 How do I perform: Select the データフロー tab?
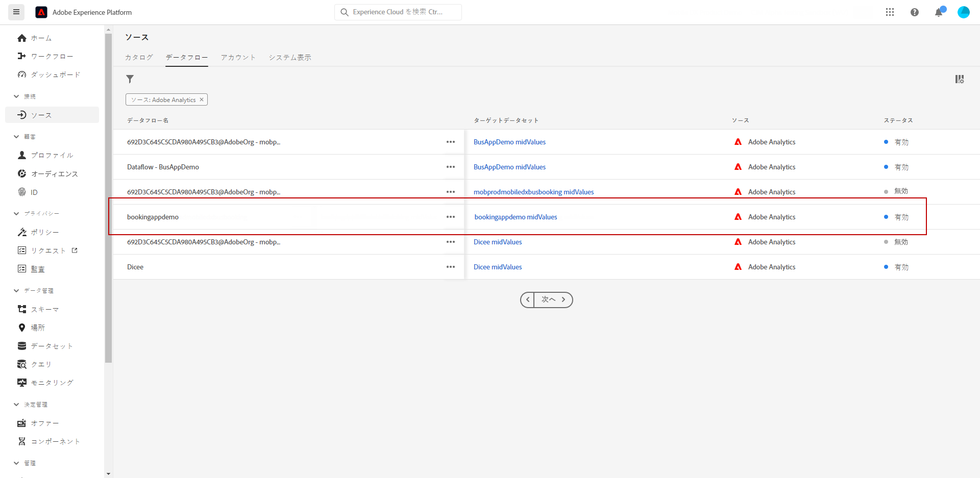click(x=187, y=57)
